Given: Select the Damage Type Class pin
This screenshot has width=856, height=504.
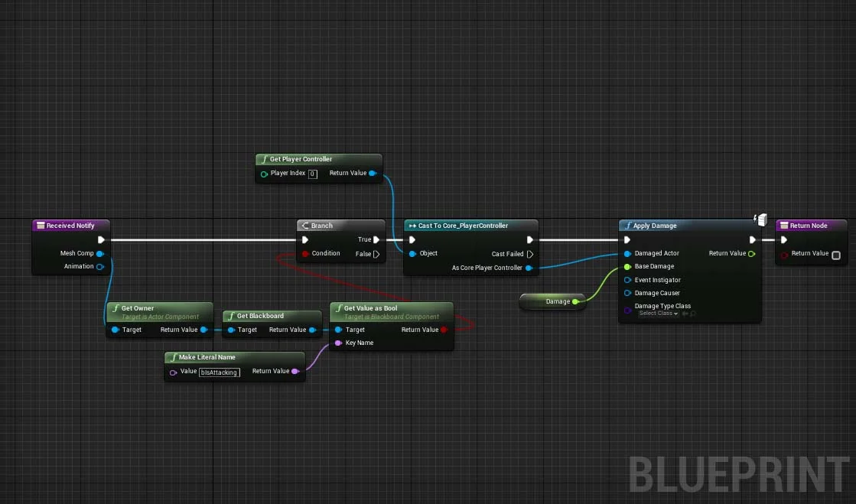Looking at the screenshot, I should click(627, 311).
